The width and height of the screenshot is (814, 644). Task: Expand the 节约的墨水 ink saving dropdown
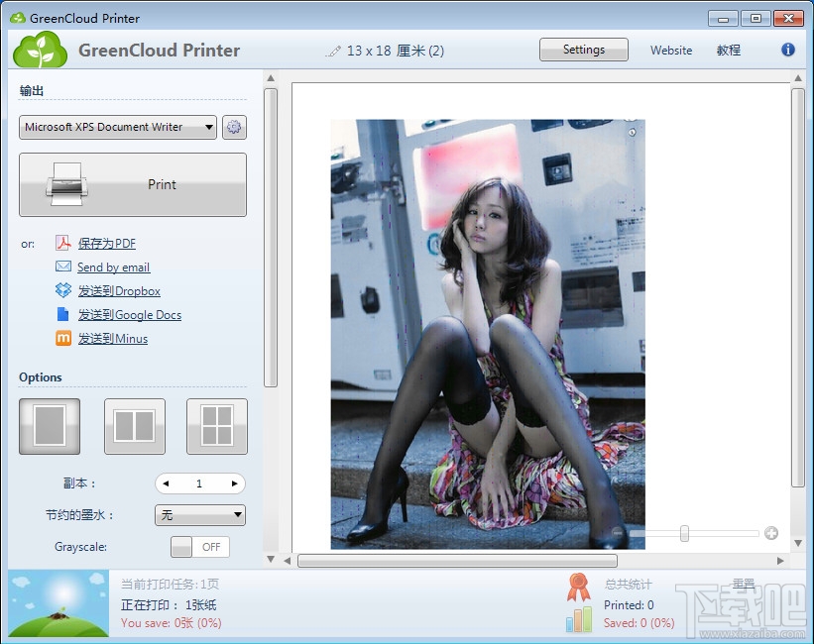tap(200, 515)
